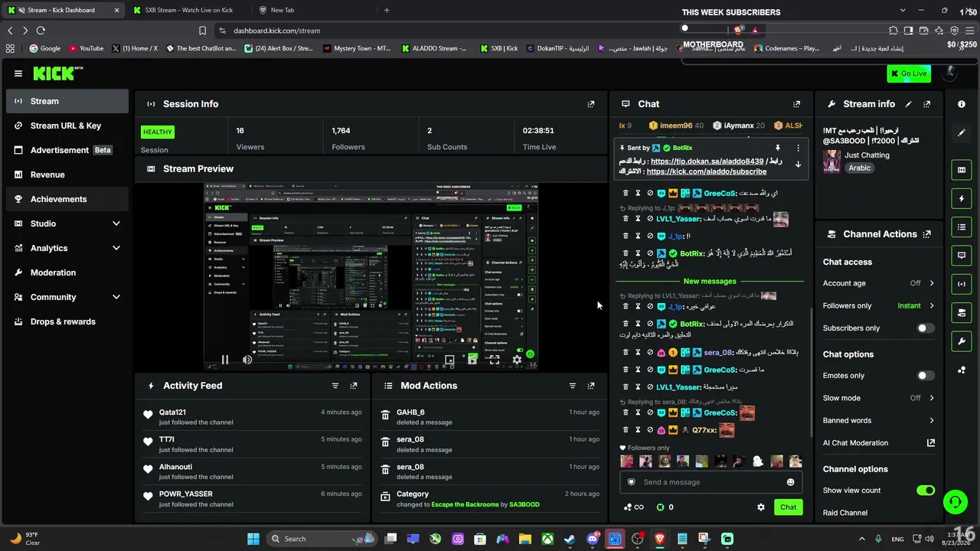980x551 pixels.
Task: Open the info icon in the right rail
Action: pos(962,104)
